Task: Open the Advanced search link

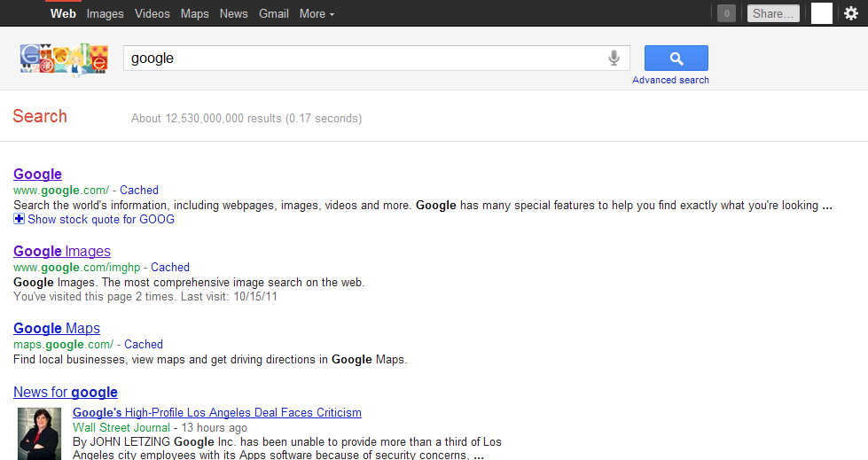Action: [670, 81]
